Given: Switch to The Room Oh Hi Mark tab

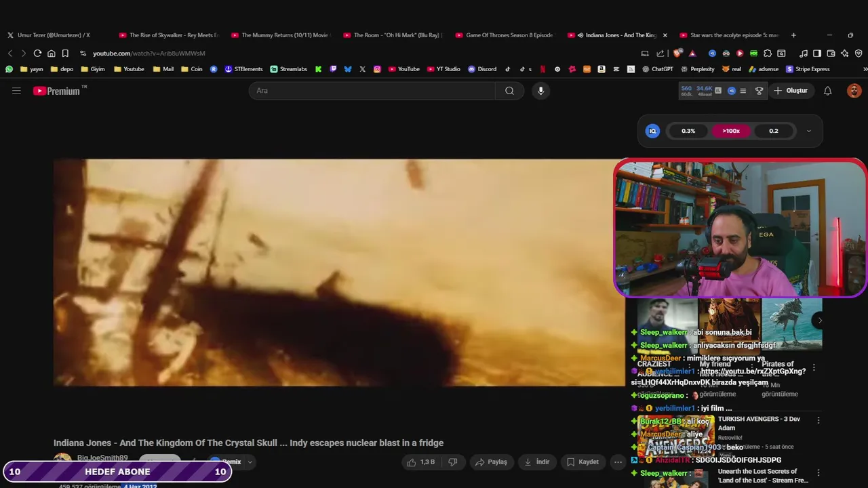Looking at the screenshot, I should point(393,35).
